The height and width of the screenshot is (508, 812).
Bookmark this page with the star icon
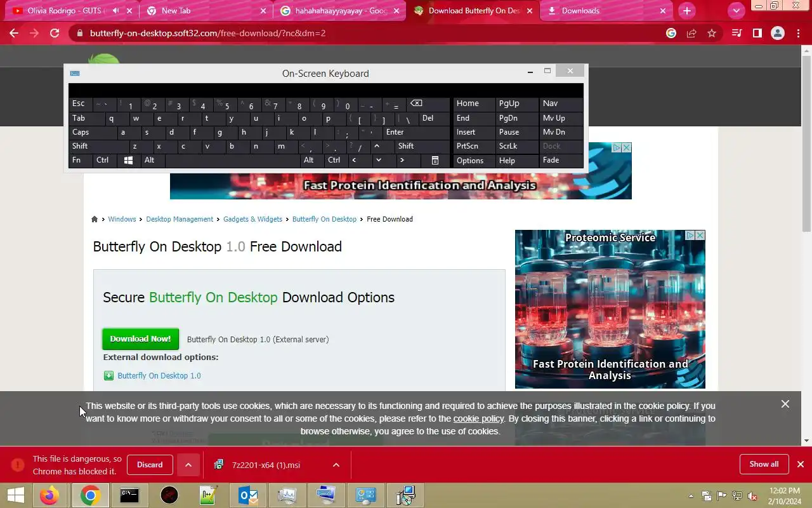pos(712,33)
